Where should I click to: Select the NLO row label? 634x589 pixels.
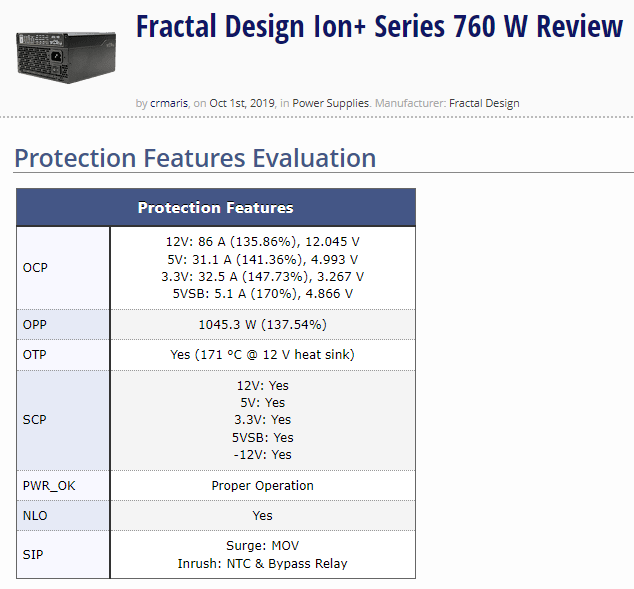35,516
